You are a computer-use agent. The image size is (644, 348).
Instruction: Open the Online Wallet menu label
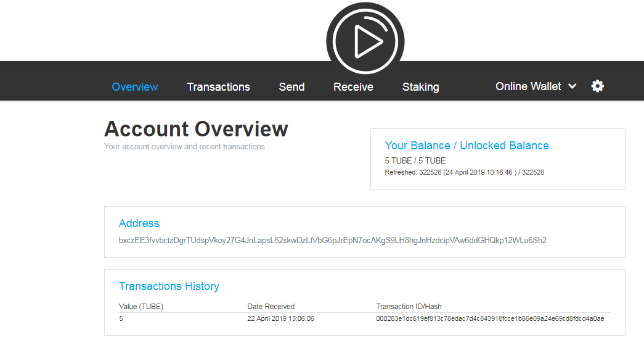(528, 86)
